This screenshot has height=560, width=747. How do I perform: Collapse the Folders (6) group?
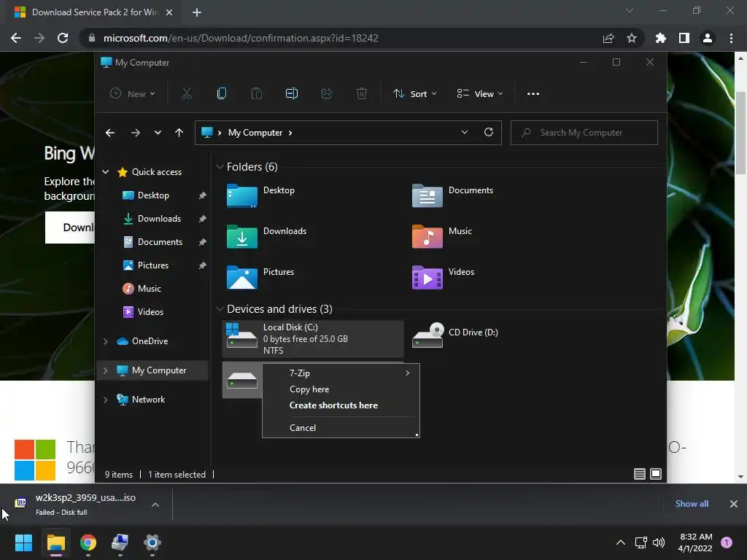[220, 167]
